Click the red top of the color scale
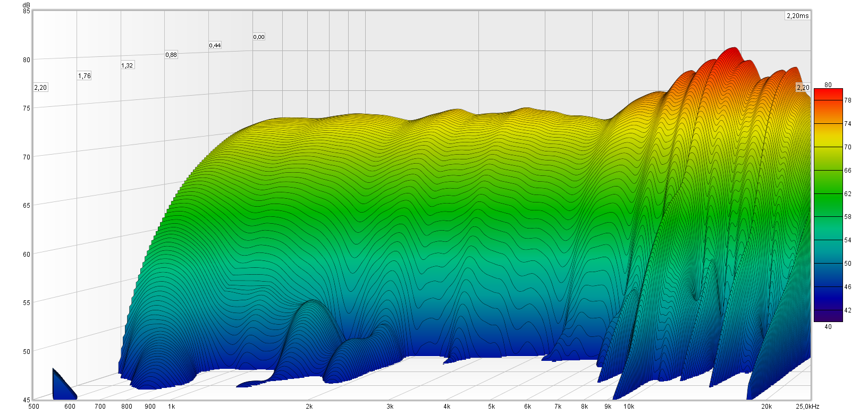Viewport: 868px width, 414px height. coord(828,94)
